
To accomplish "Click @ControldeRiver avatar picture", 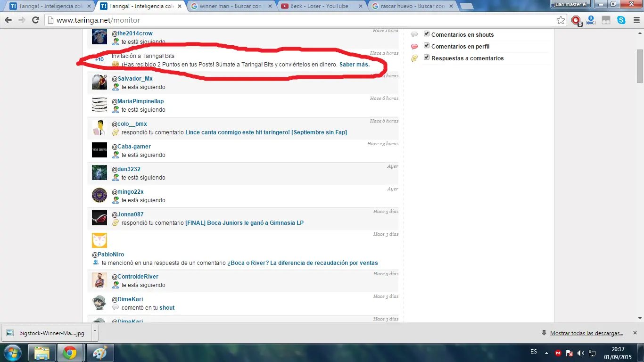I will tap(99, 280).
